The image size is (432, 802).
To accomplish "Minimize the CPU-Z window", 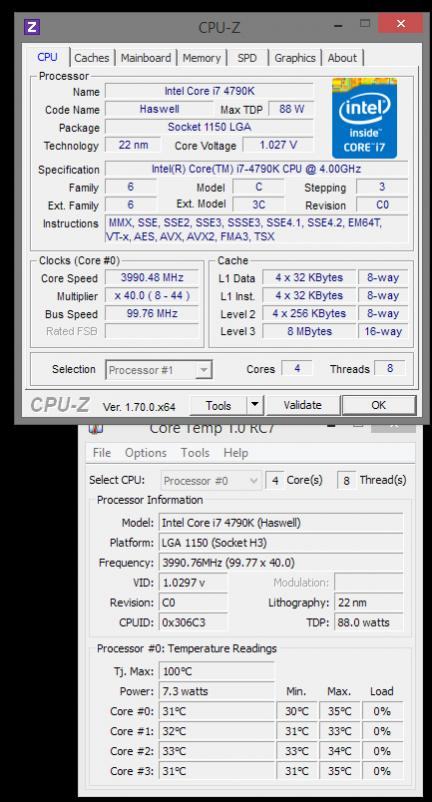I will click(338, 24).
